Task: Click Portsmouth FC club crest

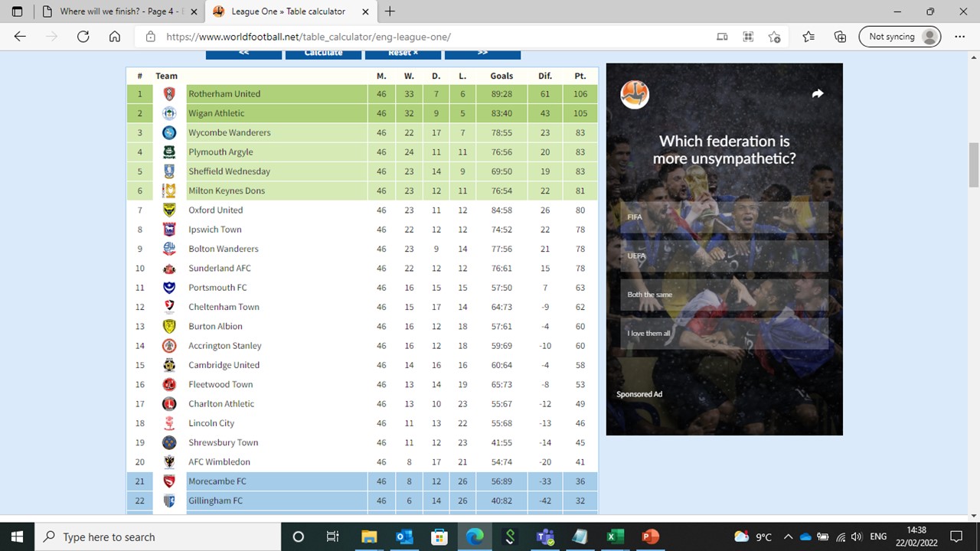Action: (x=169, y=288)
